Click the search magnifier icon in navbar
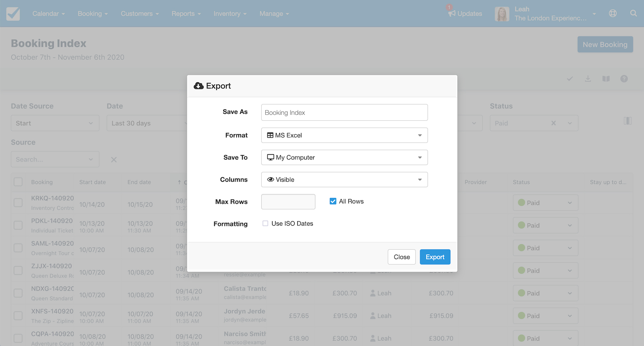Viewport: 644px width, 346px height. [x=634, y=14]
